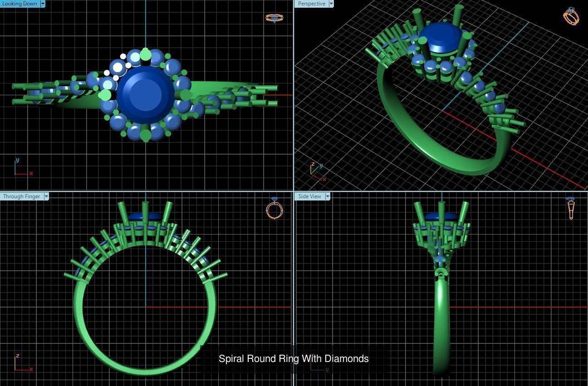
Task: Click the Perspective viewport label
Action: [x=311, y=4]
